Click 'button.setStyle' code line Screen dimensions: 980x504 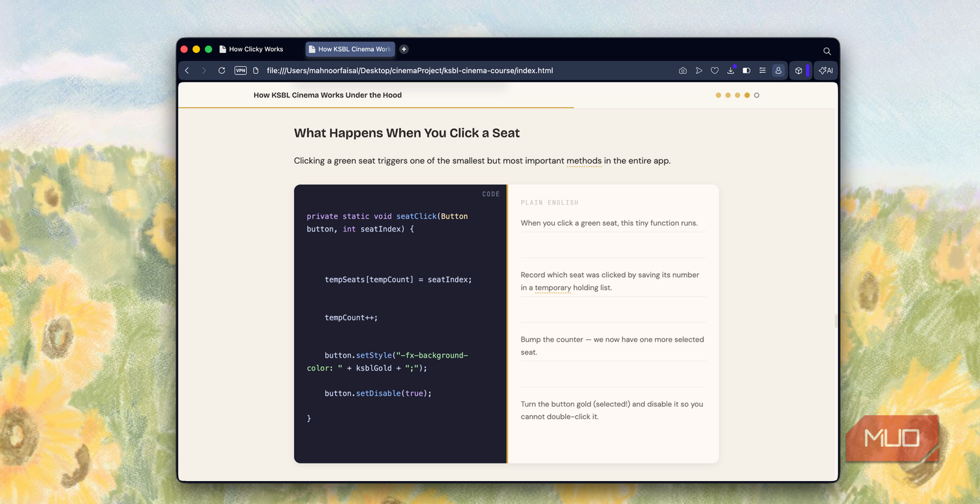point(387,361)
